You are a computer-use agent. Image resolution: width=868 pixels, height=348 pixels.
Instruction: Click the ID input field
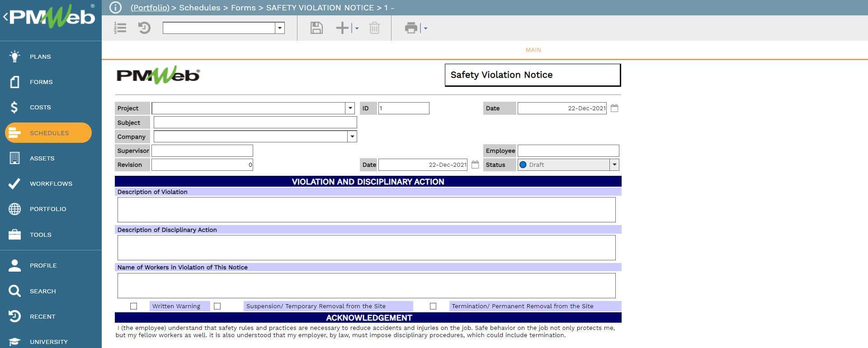pyautogui.click(x=404, y=108)
